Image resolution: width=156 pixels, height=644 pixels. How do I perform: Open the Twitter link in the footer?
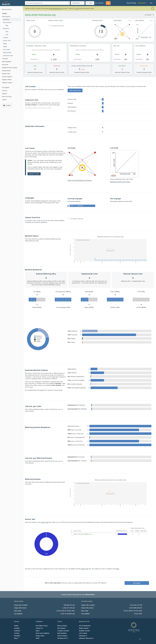pos(16,626)
